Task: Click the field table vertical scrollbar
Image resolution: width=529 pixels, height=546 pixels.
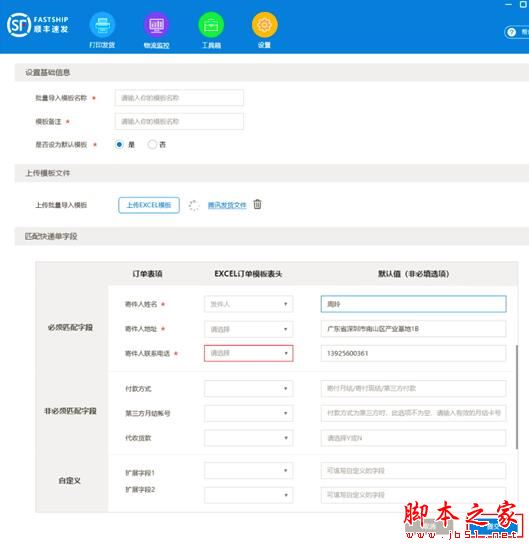Action: 517,397
